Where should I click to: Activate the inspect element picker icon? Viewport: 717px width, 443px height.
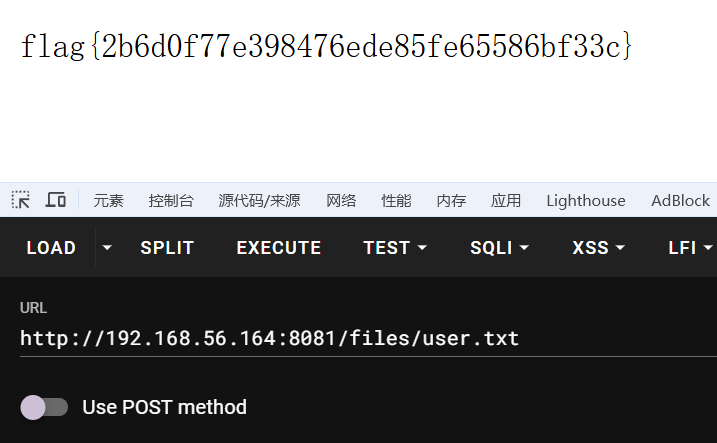pos(21,200)
